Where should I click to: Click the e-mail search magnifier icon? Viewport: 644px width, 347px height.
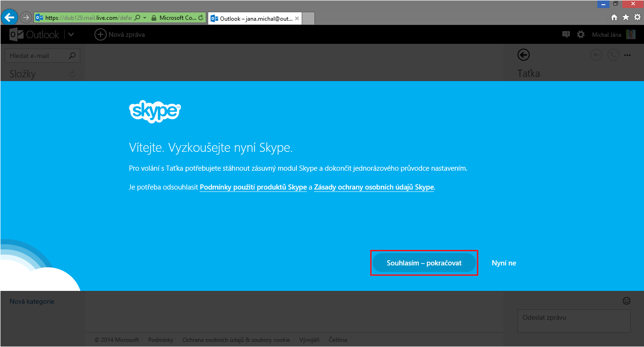(x=72, y=55)
